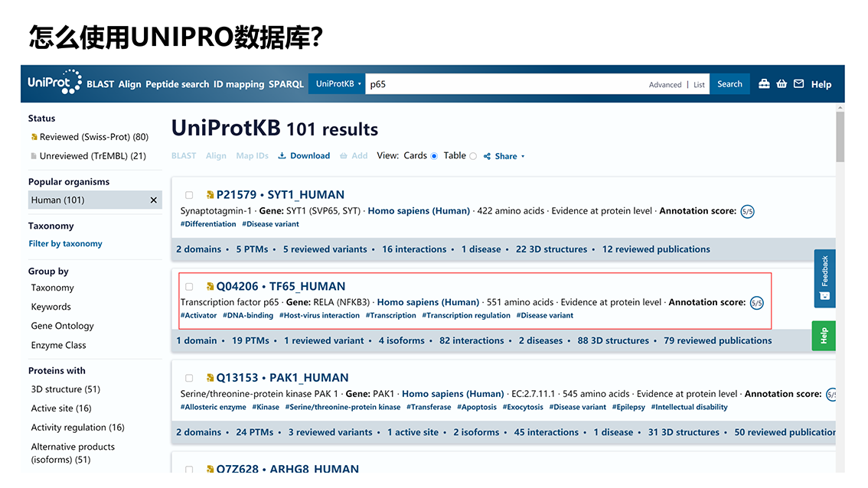Group results by Keywords

pyautogui.click(x=51, y=307)
